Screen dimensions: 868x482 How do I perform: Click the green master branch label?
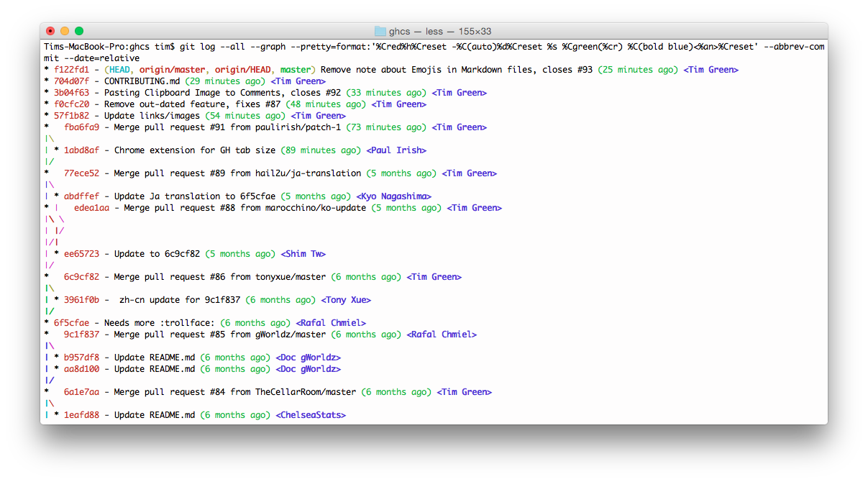pyautogui.click(x=294, y=70)
